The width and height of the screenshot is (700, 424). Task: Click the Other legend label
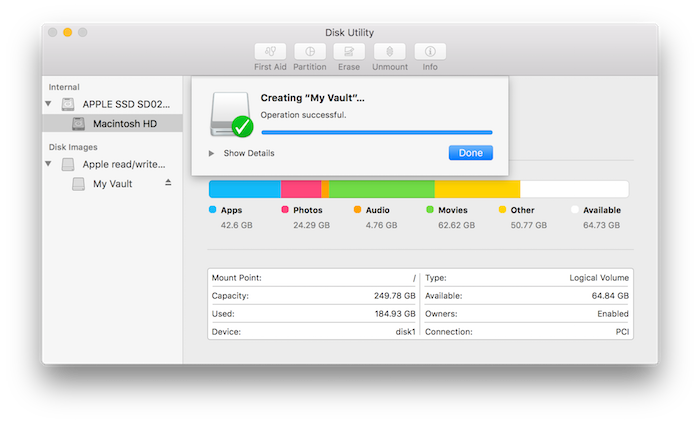tap(522, 210)
